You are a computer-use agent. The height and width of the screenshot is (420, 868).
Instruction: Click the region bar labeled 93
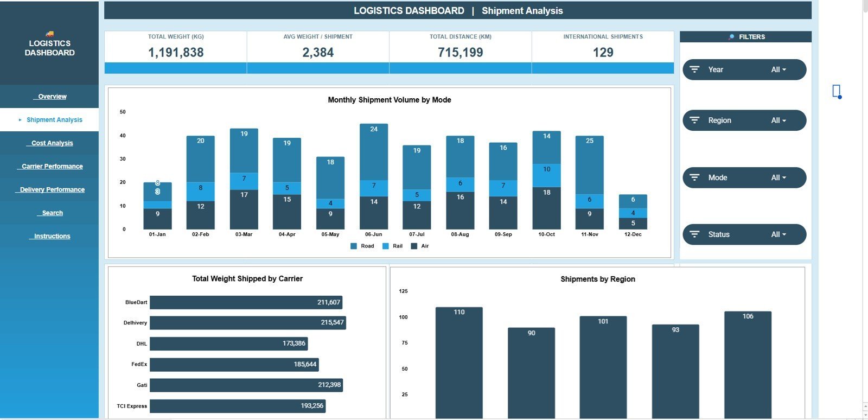(x=675, y=371)
